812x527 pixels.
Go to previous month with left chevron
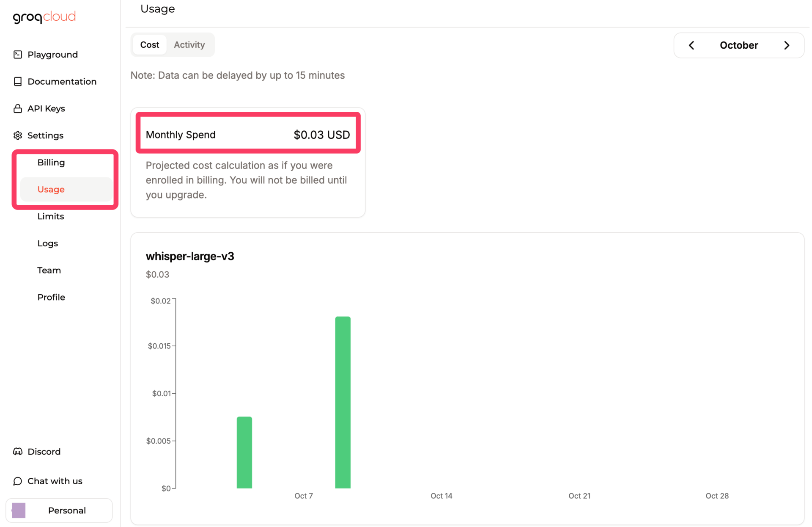point(691,45)
